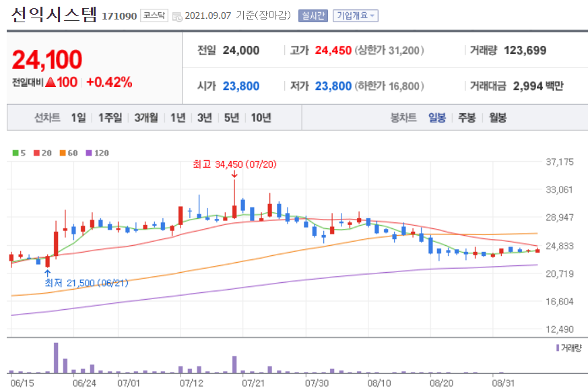Select the 3년 line chart period
This screenshot has height=390, width=588.
(204, 118)
